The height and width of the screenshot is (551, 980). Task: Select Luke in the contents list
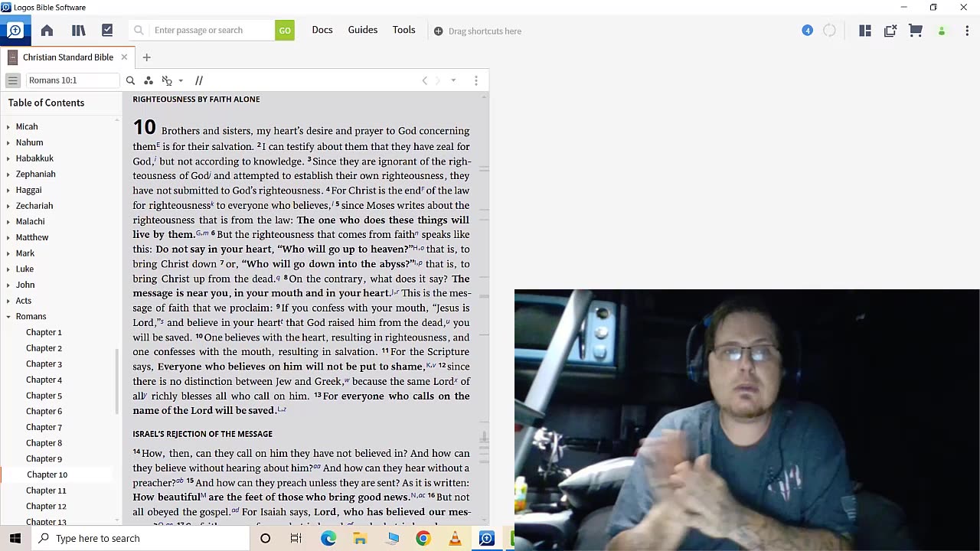pyautogui.click(x=24, y=269)
